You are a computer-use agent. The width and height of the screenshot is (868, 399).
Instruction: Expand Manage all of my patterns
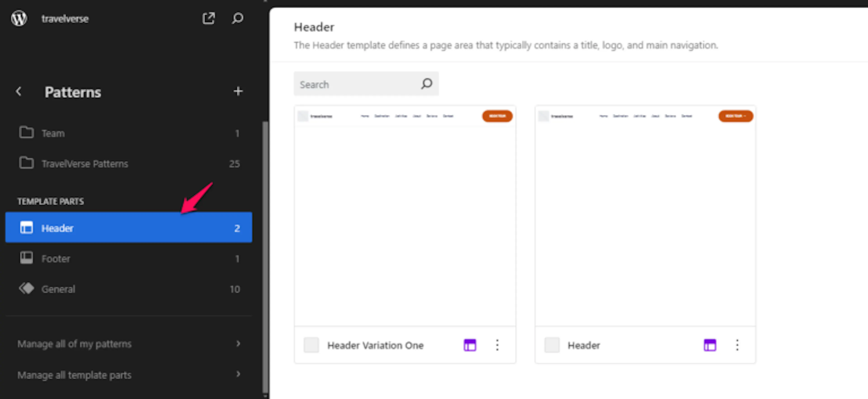point(129,344)
